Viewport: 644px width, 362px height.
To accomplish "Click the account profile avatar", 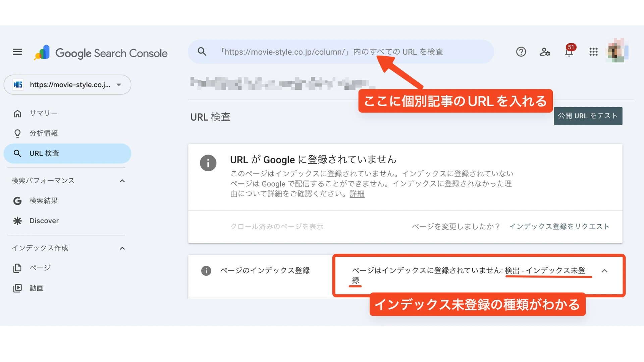I will coord(617,51).
